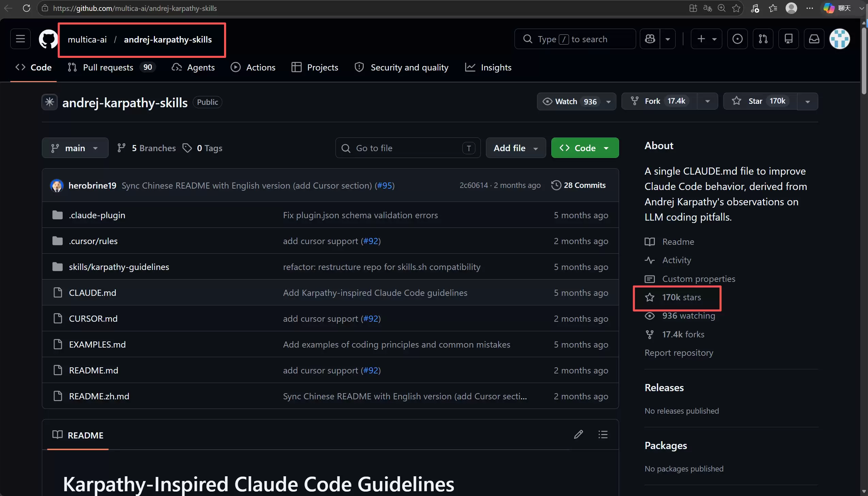Star the repository
The image size is (868, 496).
[760, 101]
